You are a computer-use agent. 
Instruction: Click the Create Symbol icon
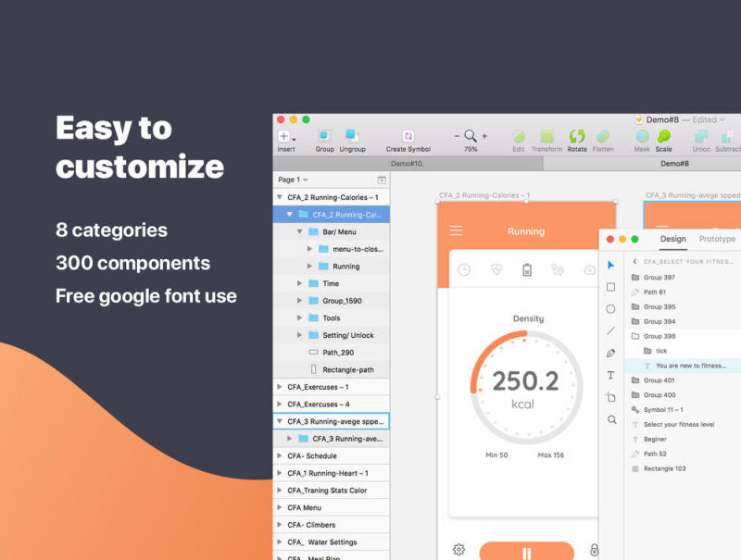408,137
